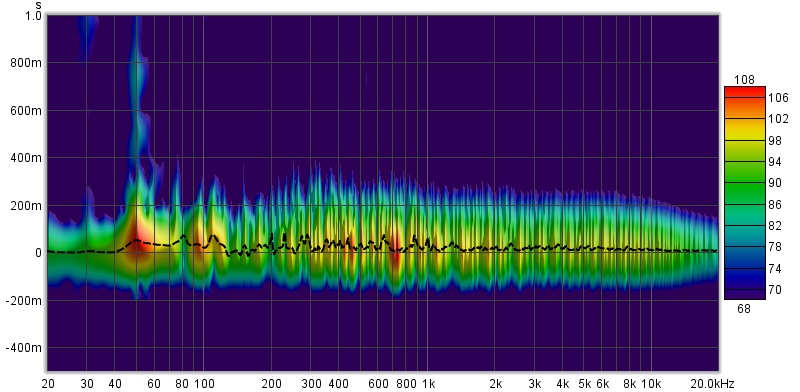Click the 108 maximum value above the color scale
800x392 pixels.
tap(744, 80)
